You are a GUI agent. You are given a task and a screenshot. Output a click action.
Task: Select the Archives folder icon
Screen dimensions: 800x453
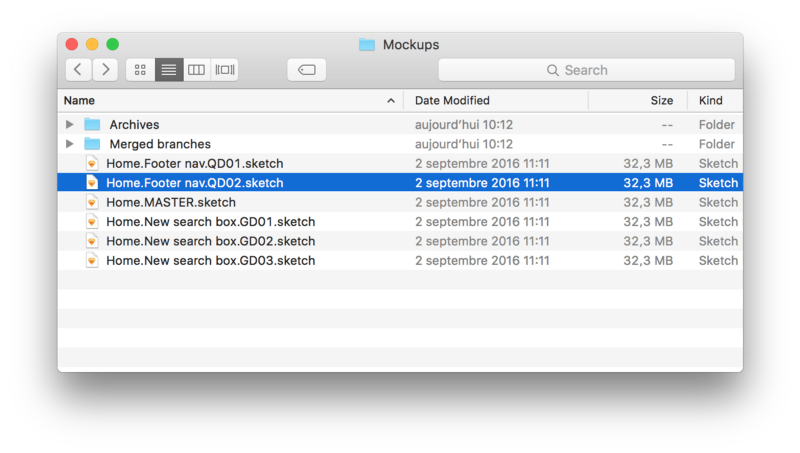(x=92, y=124)
